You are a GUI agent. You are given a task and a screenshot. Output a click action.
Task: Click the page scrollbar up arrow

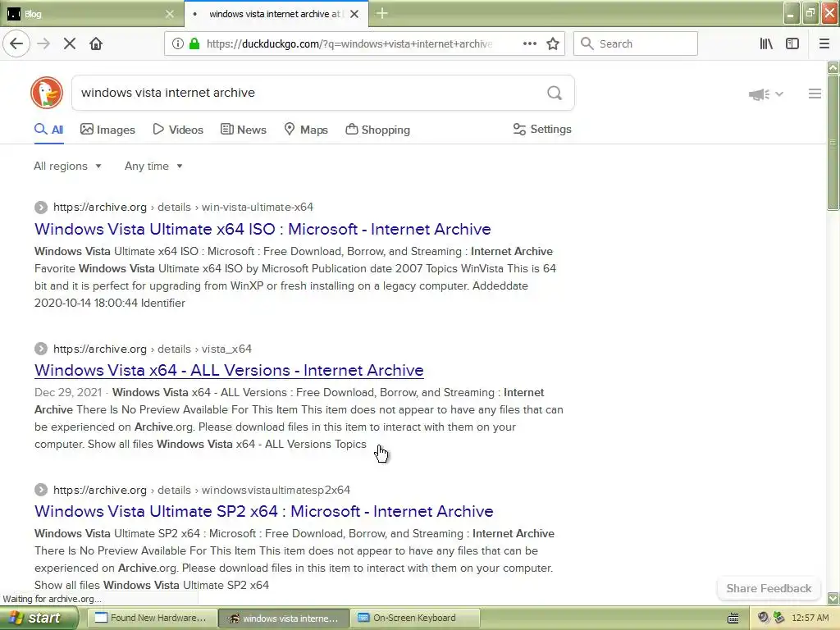click(833, 67)
